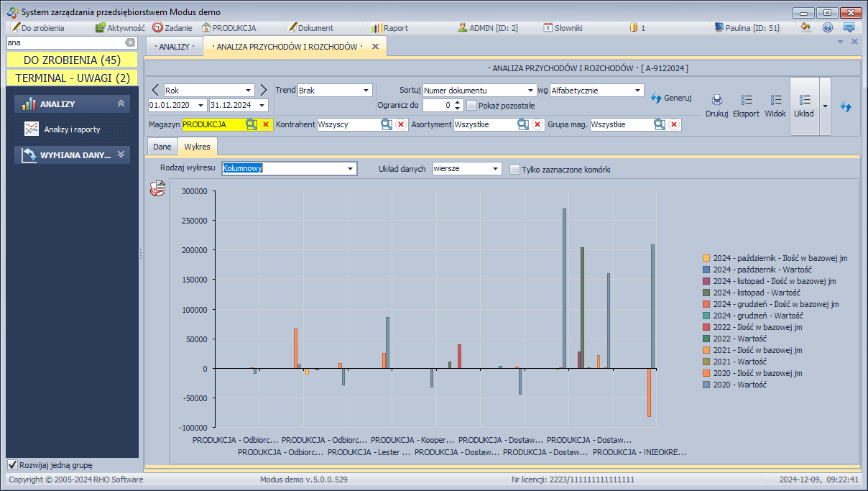Image resolution: width=868 pixels, height=491 pixels.
Task: Click the Generuj refresh button
Action: [671, 98]
